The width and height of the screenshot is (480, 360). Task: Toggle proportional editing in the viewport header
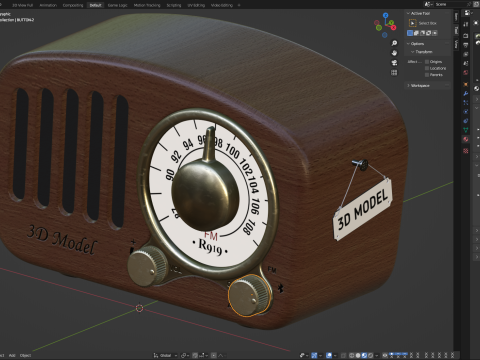214,355
